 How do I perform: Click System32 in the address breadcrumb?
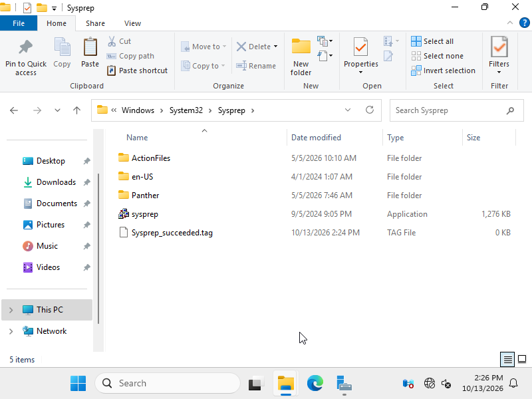pyautogui.click(x=186, y=110)
